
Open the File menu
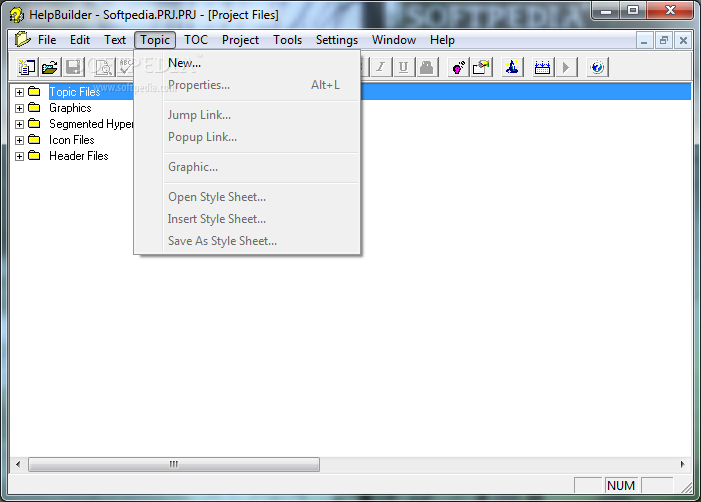pyautogui.click(x=47, y=40)
